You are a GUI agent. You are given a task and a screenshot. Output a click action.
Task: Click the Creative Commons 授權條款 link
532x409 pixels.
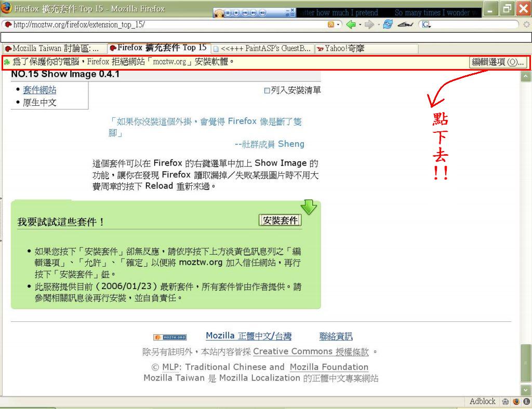(311, 352)
